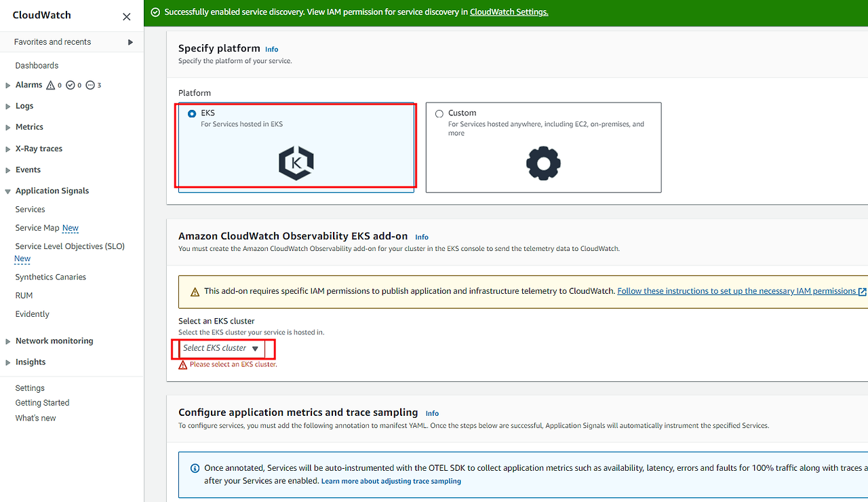868x502 pixels.
Task: Click the IAM permissions warning triangle icon
Action: coord(195,292)
